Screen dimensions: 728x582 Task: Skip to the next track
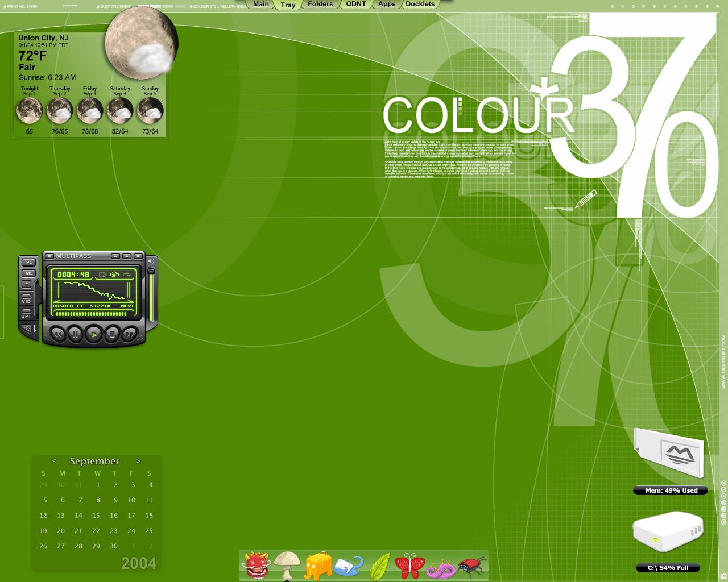(x=130, y=334)
